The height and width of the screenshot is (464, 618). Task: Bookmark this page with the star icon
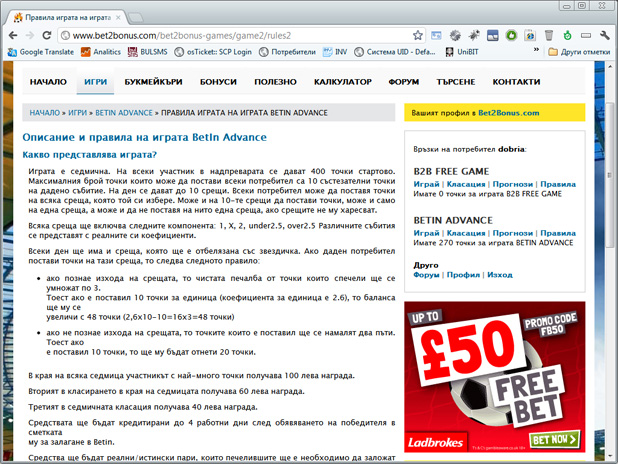(x=417, y=35)
